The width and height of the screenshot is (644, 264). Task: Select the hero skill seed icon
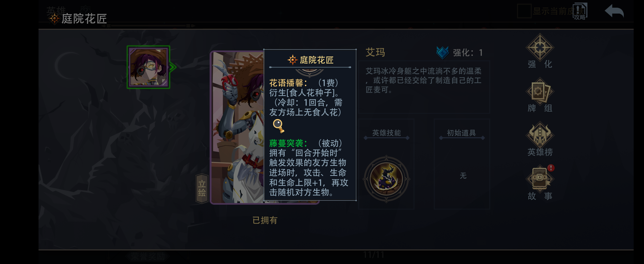[x=386, y=179]
